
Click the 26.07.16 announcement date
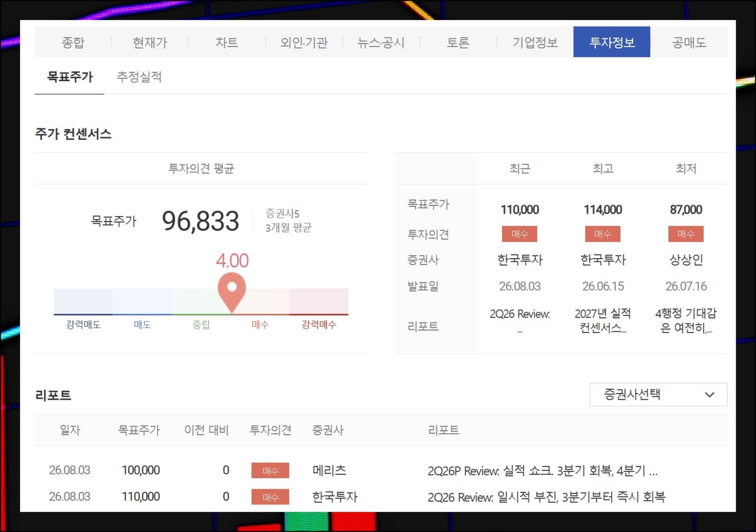(x=686, y=286)
